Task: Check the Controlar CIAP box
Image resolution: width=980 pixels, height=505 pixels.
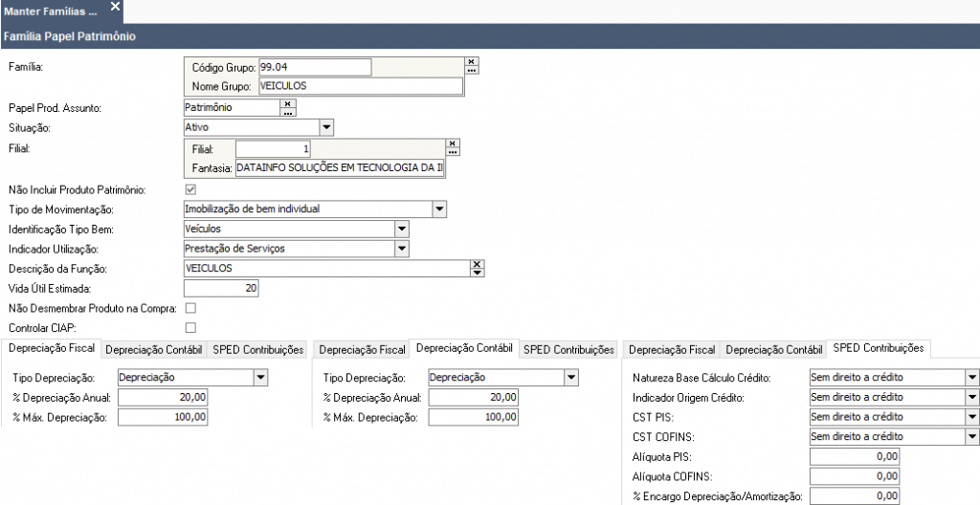Action: pos(190,327)
